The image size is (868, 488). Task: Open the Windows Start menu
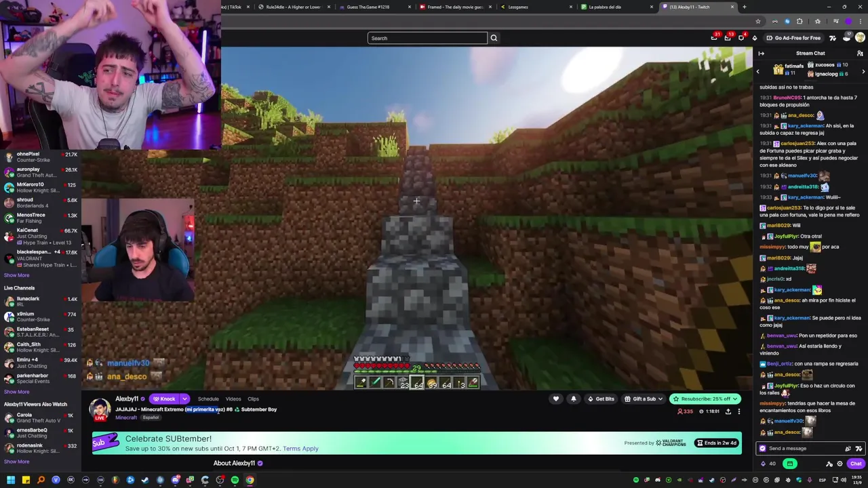(11, 480)
